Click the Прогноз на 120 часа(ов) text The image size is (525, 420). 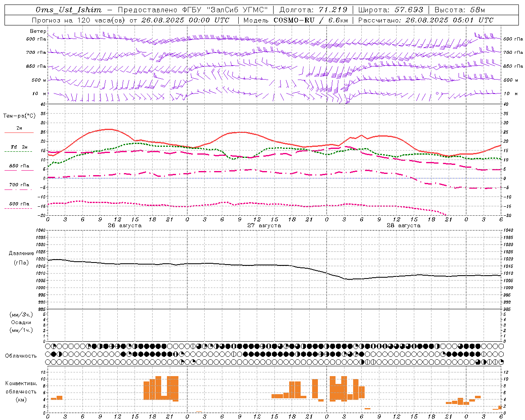click(x=79, y=20)
